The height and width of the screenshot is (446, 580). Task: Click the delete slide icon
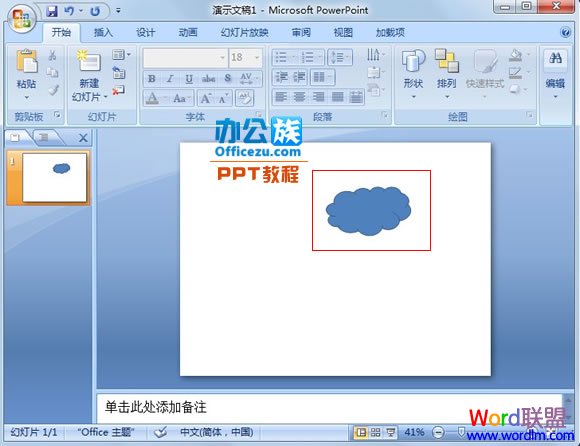(119, 90)
